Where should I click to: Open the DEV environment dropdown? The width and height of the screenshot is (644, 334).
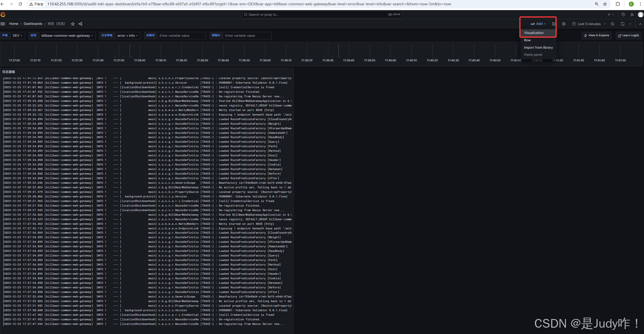[18, 35]
